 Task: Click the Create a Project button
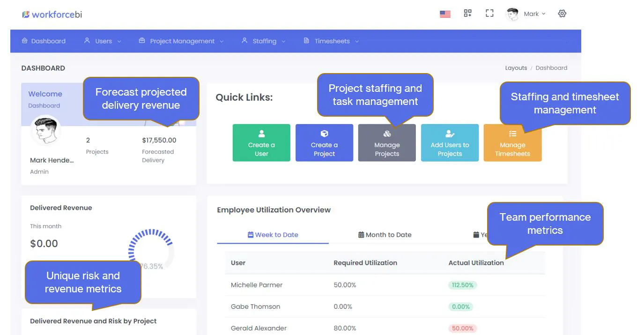(324, 143)
